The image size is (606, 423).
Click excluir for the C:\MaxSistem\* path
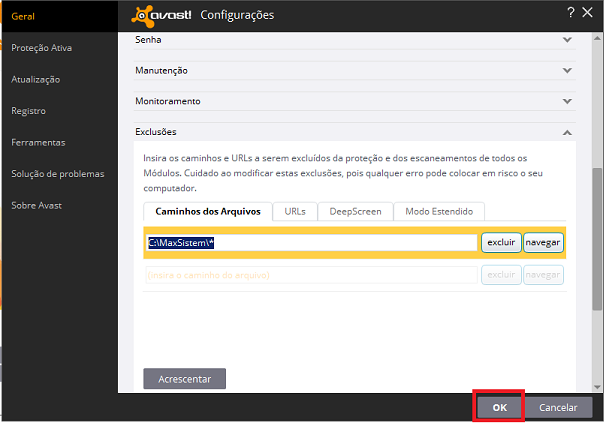[x=501, y=242]
